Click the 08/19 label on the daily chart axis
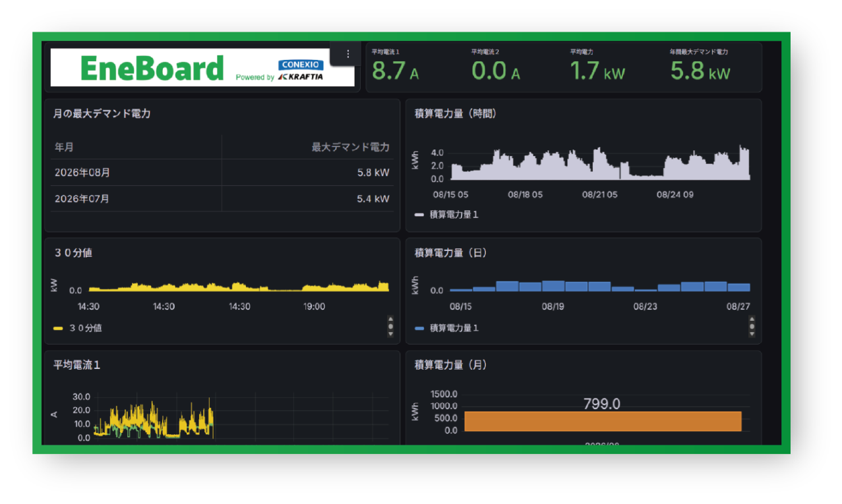The image size is (842, 504). [553, 306]
